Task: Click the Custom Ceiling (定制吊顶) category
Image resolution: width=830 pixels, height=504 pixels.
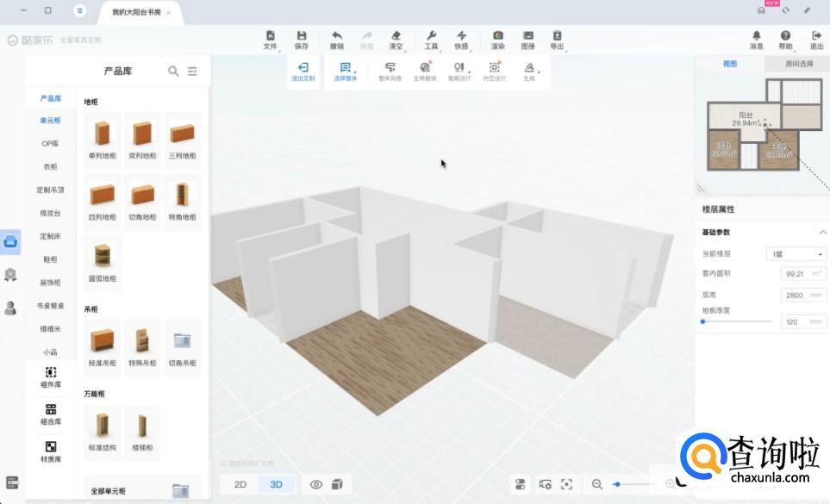Action: tap(50, 190)
